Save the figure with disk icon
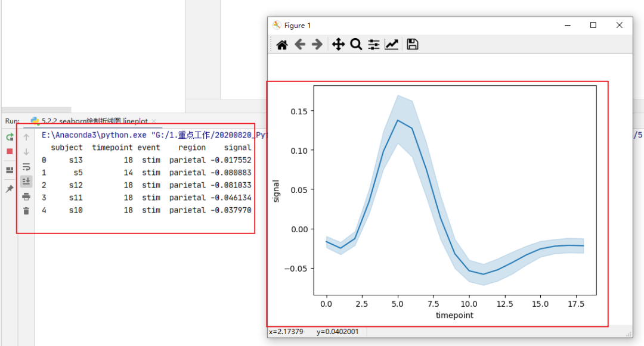Screen dimensions: 644x346 coord(413,44)
